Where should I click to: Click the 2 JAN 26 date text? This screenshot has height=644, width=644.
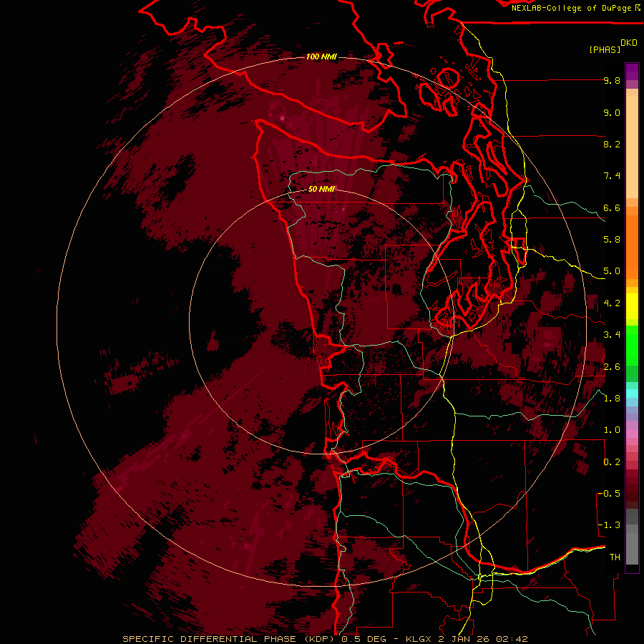464,639
